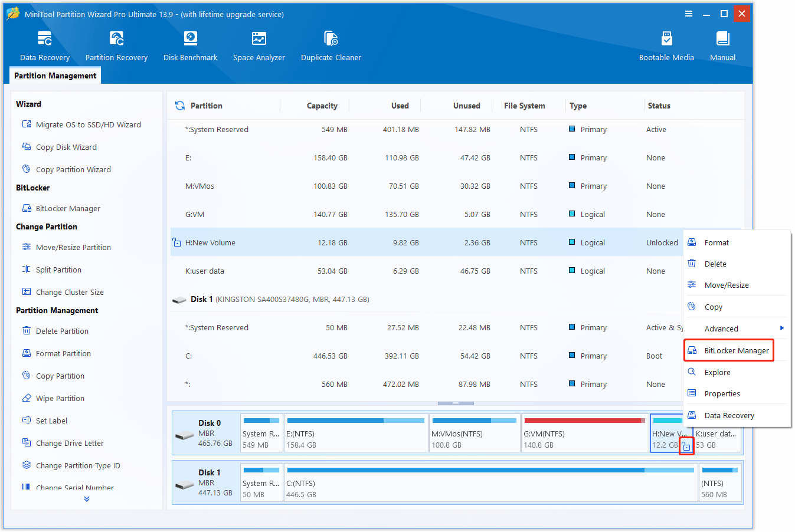Viewport: 795px width, 532px height.
Task: Click the Disk 0 drive icon in the disk map
Action: (x=185, y=435)
